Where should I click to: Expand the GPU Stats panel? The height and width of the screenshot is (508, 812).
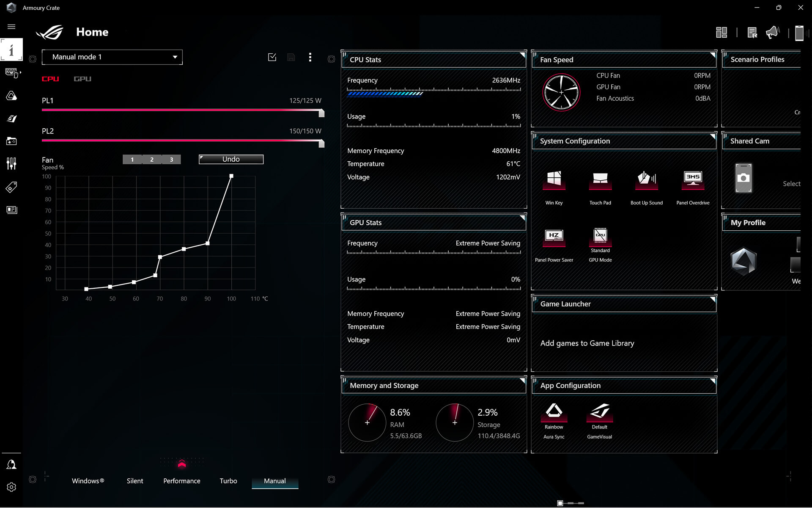521,217
